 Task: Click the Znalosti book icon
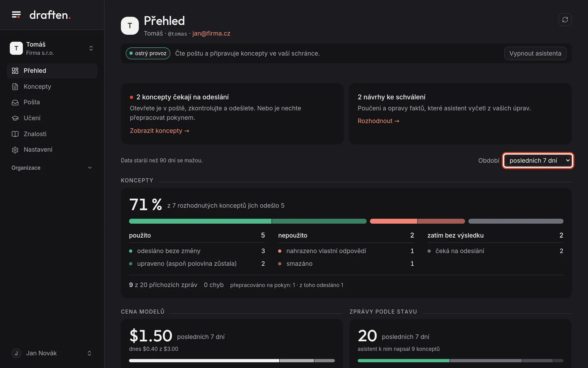coord(15,134)
